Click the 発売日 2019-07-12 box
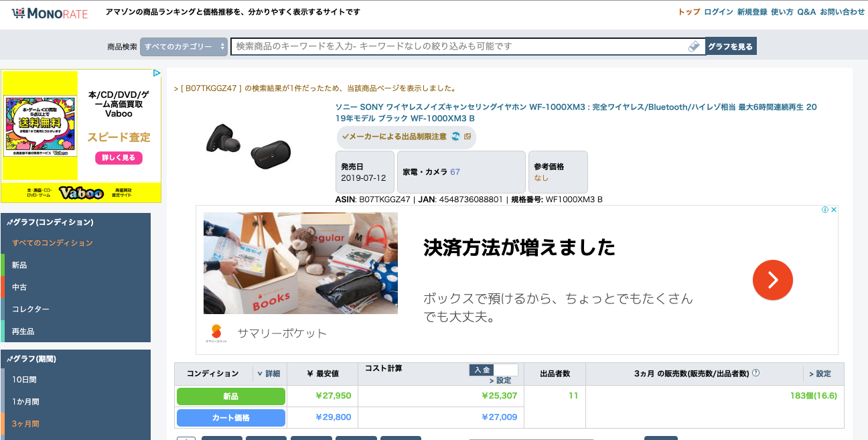This screenshot has width=868, height=440. (x=364, y=172)
